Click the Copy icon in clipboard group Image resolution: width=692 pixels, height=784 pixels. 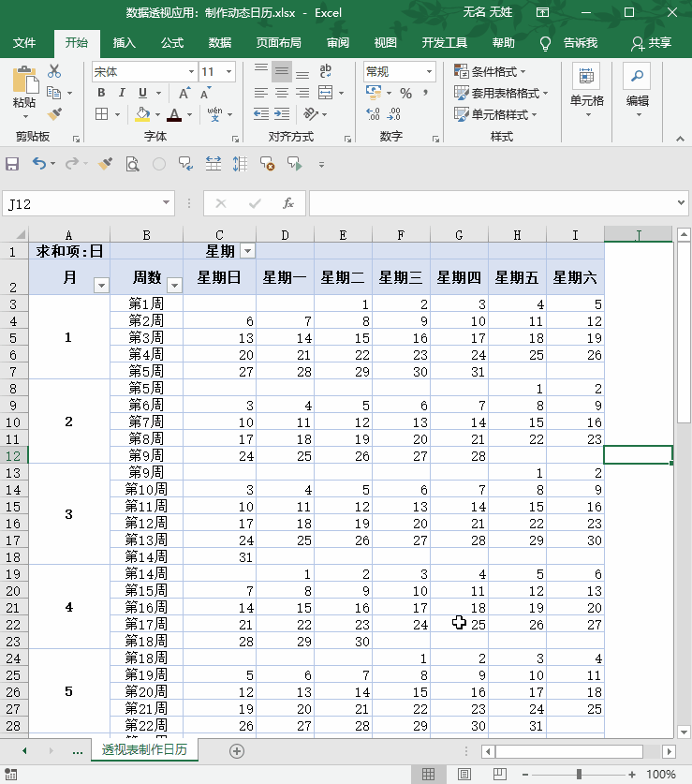coord(53,93)
